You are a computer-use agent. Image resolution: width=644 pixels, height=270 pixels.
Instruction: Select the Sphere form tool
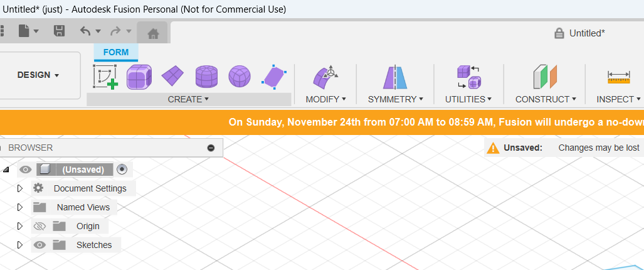tap(239, 77)
